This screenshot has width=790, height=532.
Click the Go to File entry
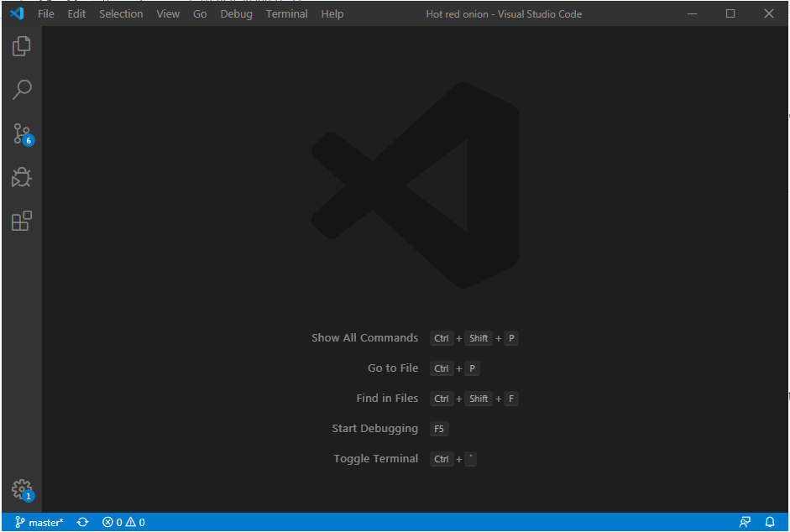click(x=392, y=368)
